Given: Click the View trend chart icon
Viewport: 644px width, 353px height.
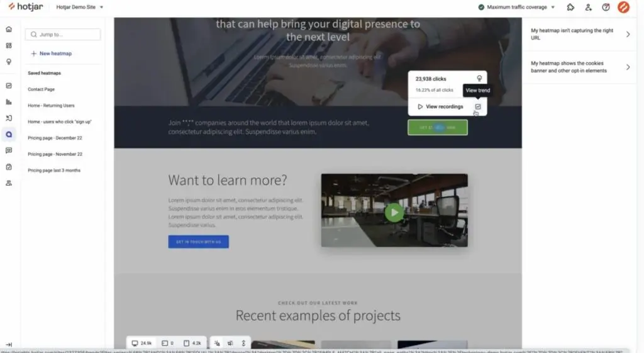Looking at the screenshot, I should tap(477, 107).
